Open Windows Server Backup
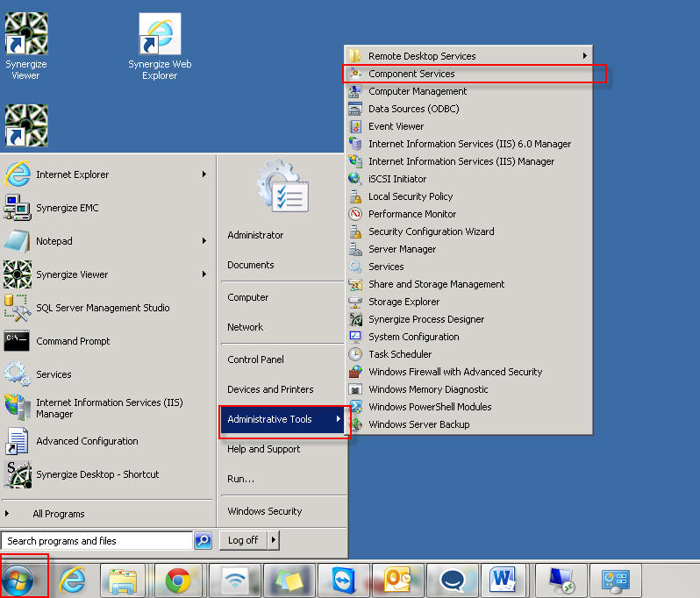 (x=468, y=424)
